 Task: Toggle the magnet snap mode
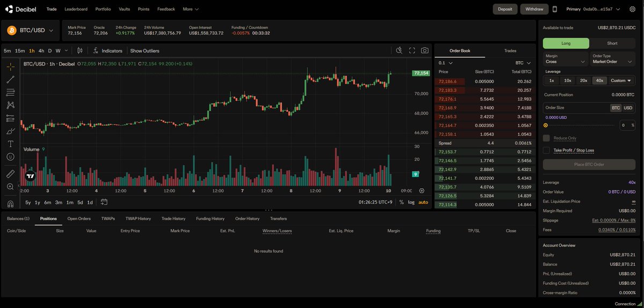tap(10, 203)
